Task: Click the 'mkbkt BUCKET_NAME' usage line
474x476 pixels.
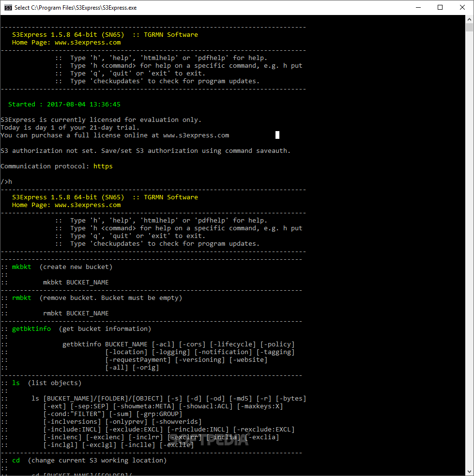Action: pyautogui.click(x=76, y=283)
